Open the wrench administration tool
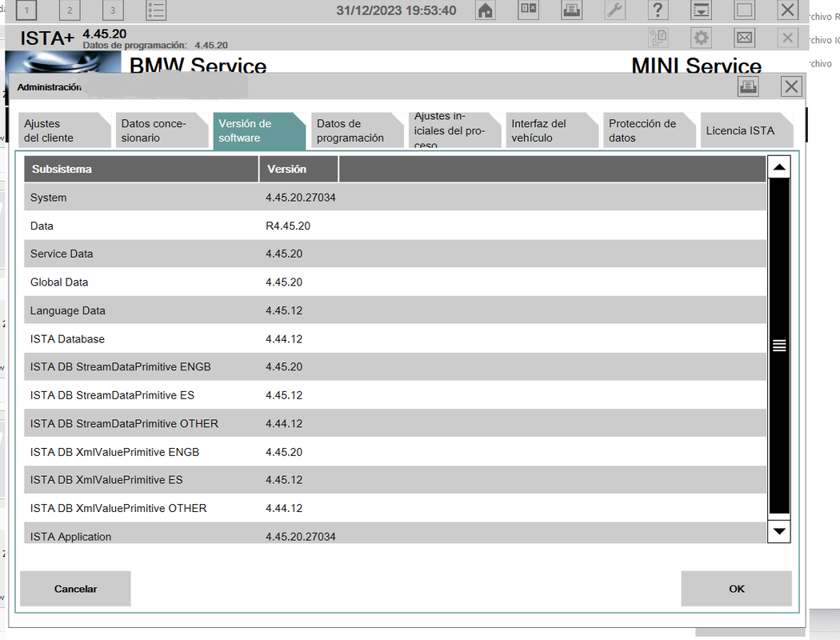This screenshot has height=640, width=840. click(615, 10)
